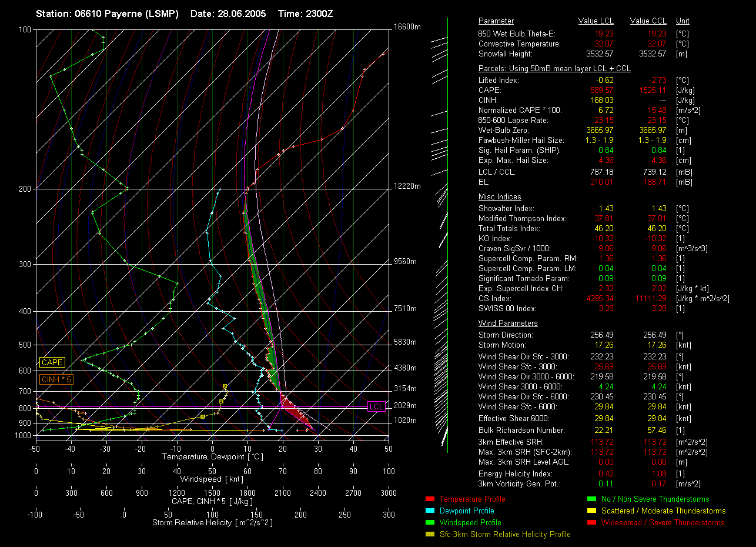
Task: Select the Fawbush-Miller Hail Size row label
Action: coord(521,141)
